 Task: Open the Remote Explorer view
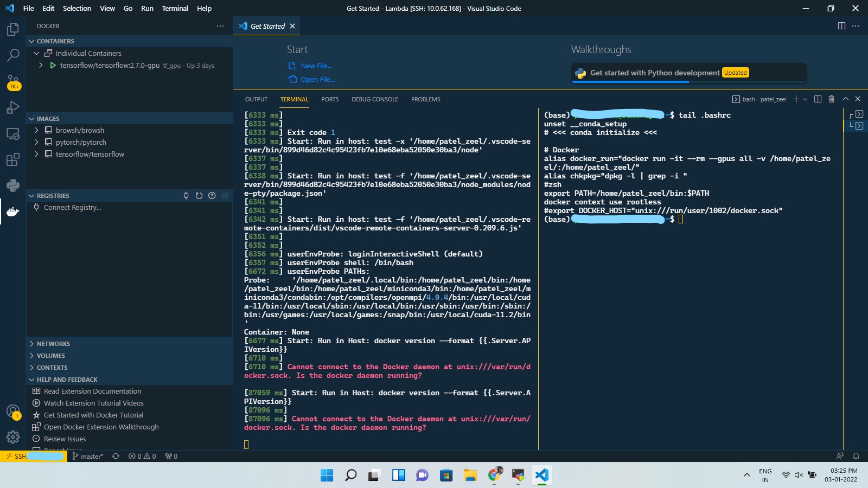point(13,134)
